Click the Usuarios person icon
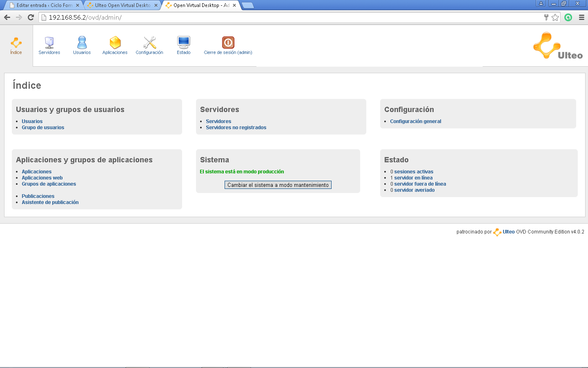This screenshot has height=368, width=588. click(x=82, y=43)
